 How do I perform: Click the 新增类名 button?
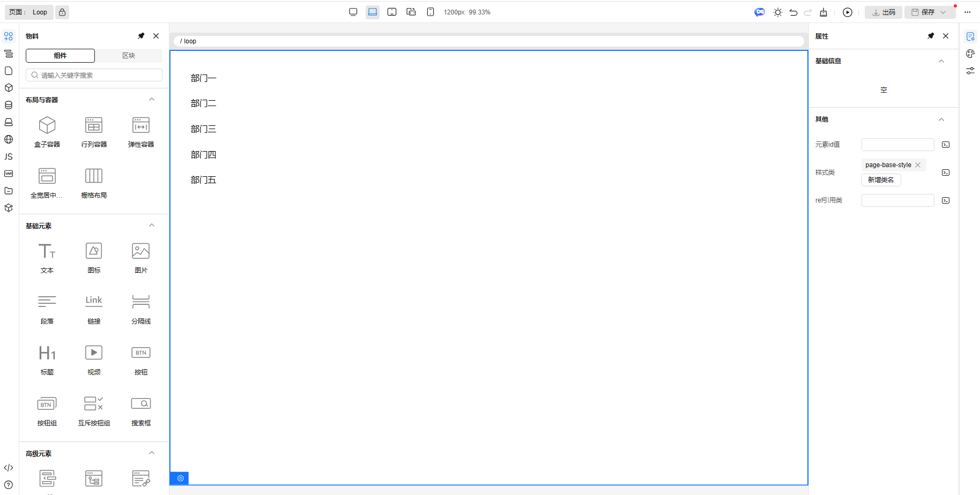point(881,180)
